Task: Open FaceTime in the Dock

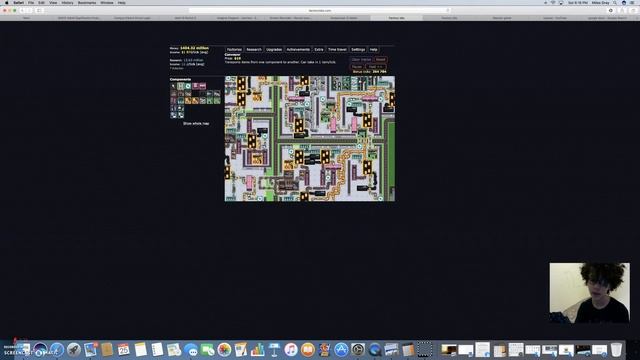Action: click(x=207, y=350)
